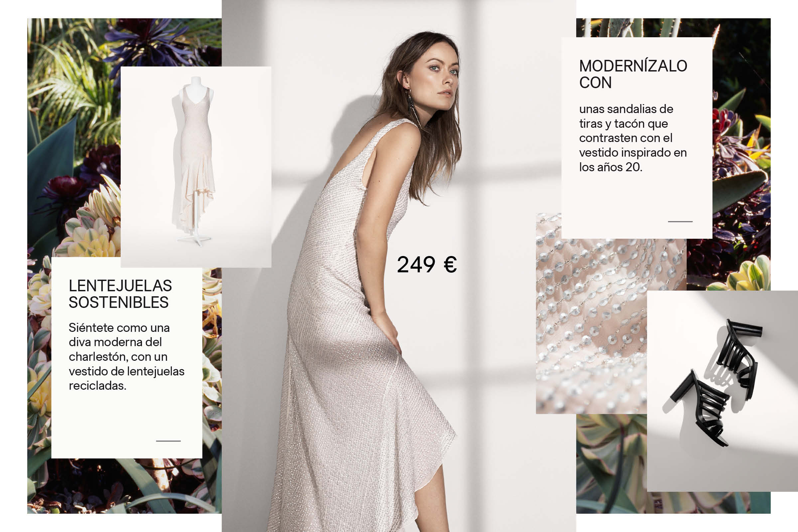Screen dimensions: 798x532
Task: Click the LENTEJUELAS SOSTENIBLES heading
Action: pos(120,294)
